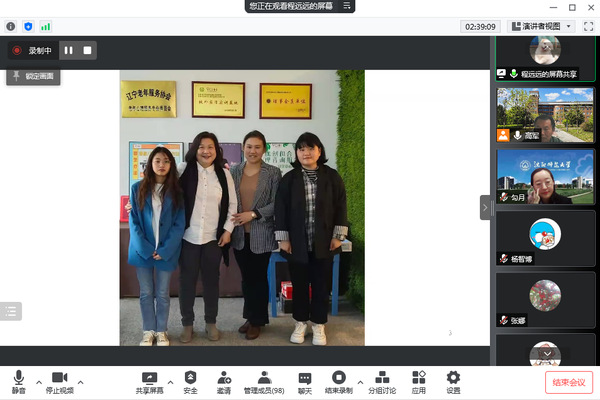Viewport: 600px width, 400px height.
Task: Click 邀请 invite participants icon
Action: pyautogui.click(x=223, y=382)
